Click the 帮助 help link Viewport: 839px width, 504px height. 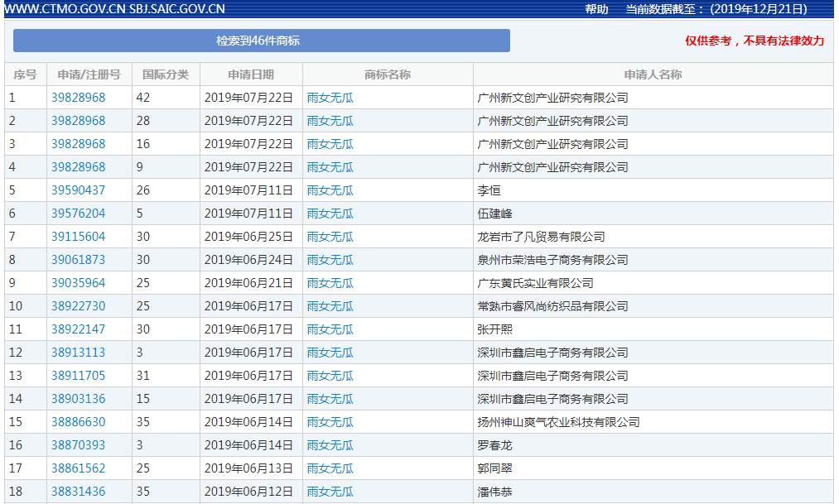click(x=595, y=10)
